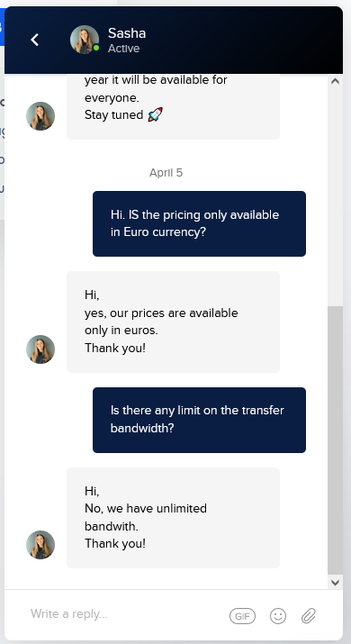351x644 pixels.
Task: Click the avatar beside the unlimited bandwidth reply
Action: (40, 545)
